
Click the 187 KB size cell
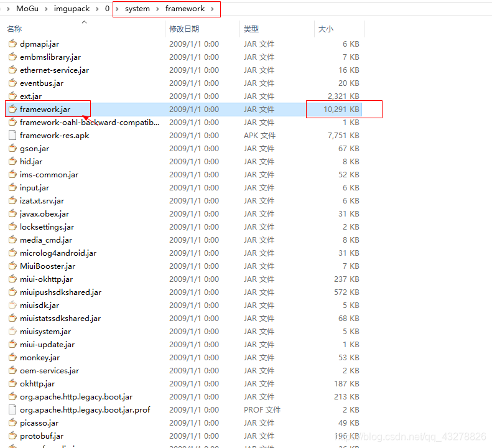(x=346, y=384)
